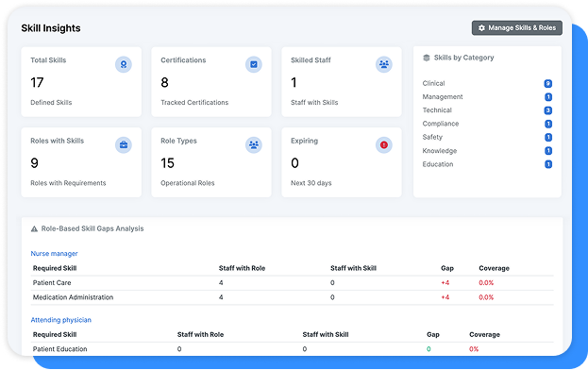Select the Technical category label
The image size is (588, 370).
tap(437, 110)
